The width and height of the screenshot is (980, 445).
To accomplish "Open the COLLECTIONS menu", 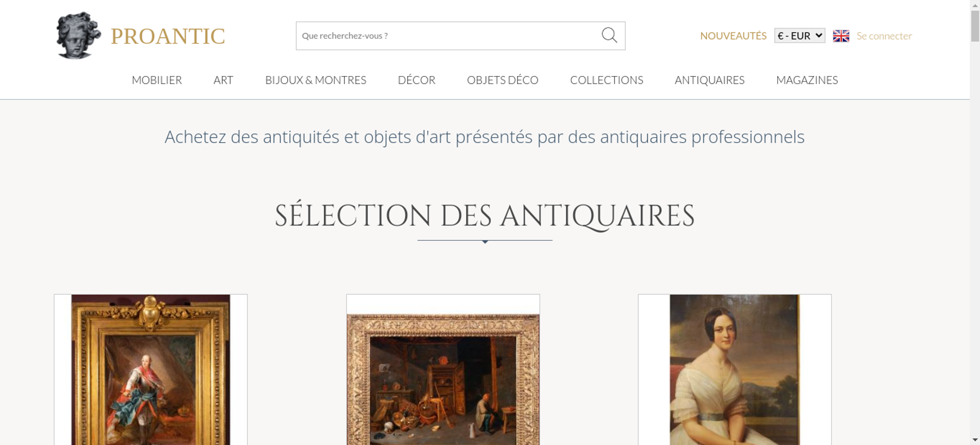I will (x=607, y=80).
